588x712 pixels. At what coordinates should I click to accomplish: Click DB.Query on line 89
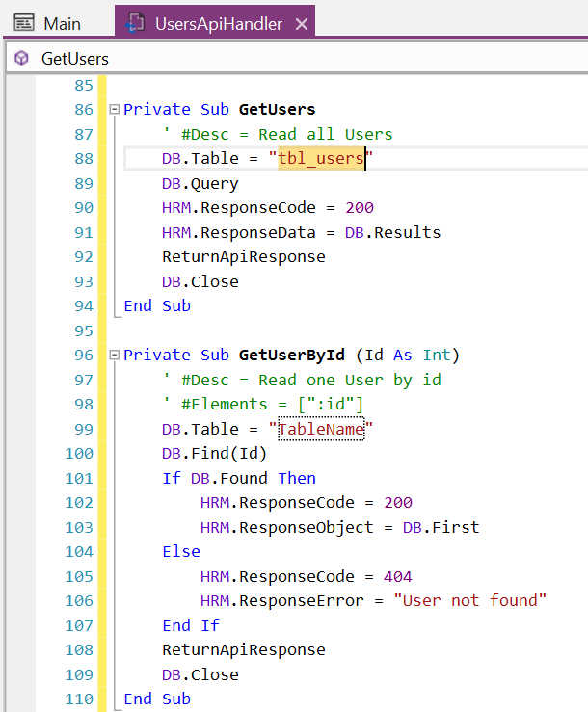tap(200, 183)
